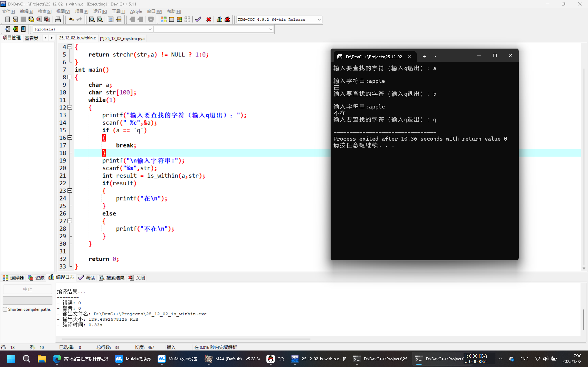Click the red X stop execution icon
Viewport: 588px width, 367px height.
[x=209, y=19]
